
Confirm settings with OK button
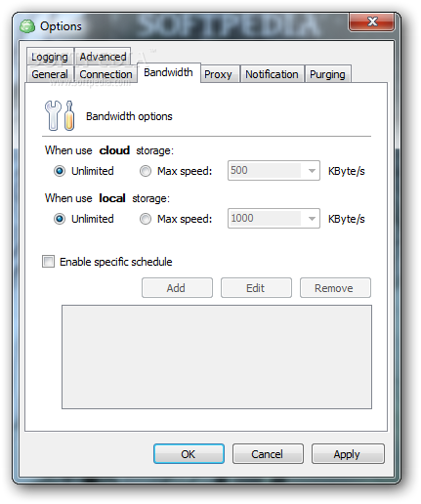coord(189,454)
